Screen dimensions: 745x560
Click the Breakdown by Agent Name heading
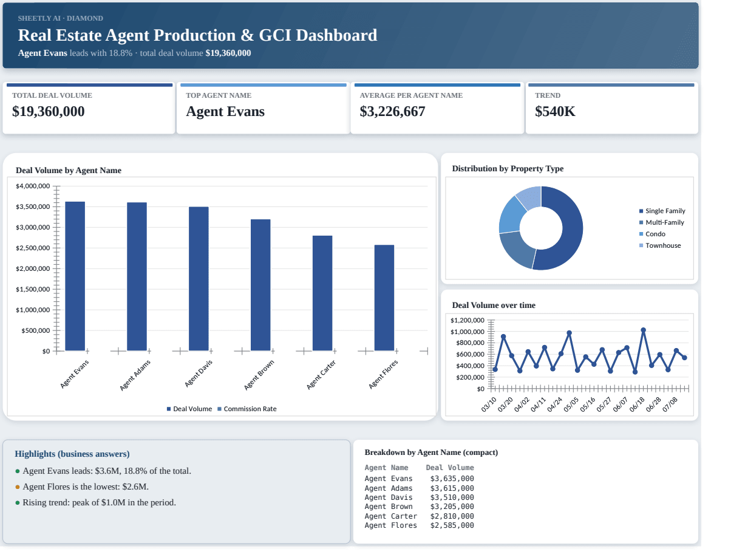[431, 452]
